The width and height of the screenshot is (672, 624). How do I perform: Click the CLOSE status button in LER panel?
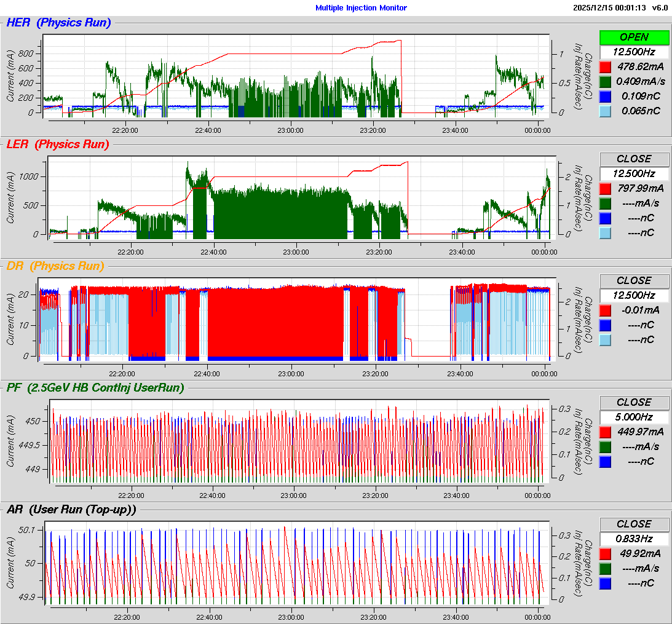coord(634,159)
